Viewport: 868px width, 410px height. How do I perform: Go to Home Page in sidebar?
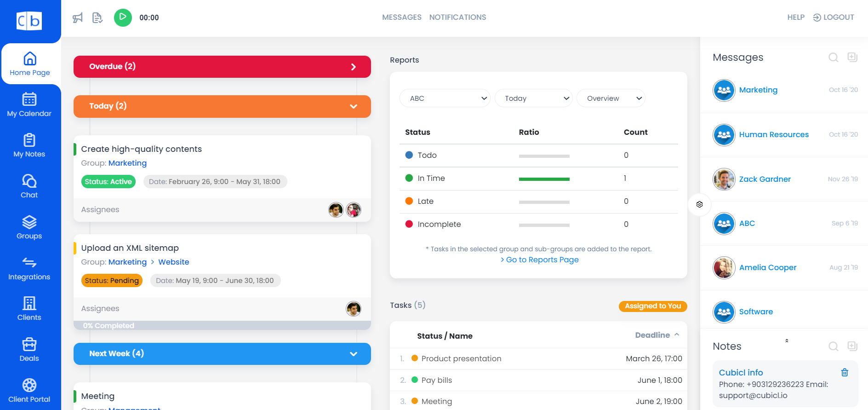[x=30, y=64]
